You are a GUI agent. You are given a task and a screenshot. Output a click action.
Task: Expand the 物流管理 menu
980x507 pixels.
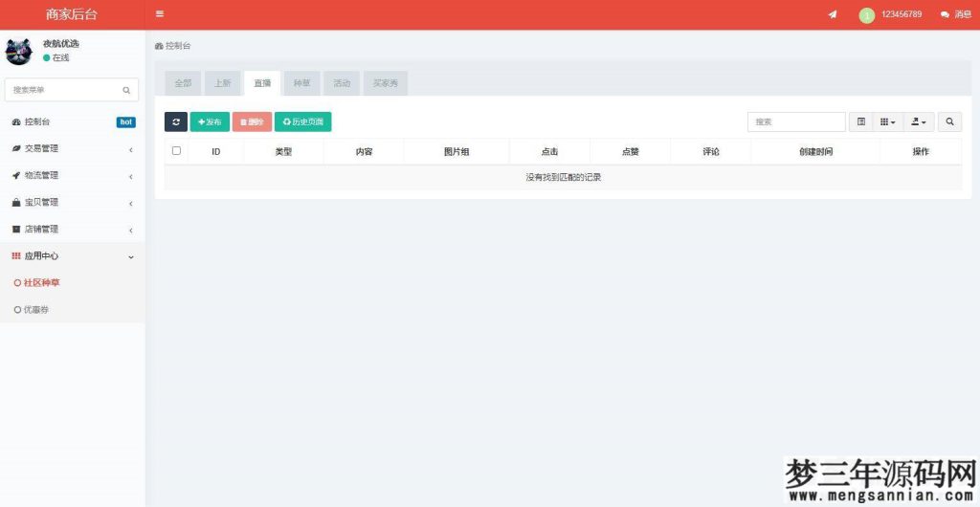(73, 175)
